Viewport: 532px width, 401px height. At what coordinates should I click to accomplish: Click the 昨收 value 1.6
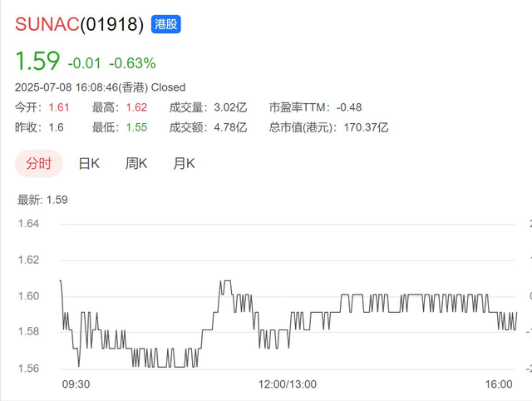(57, 127)
